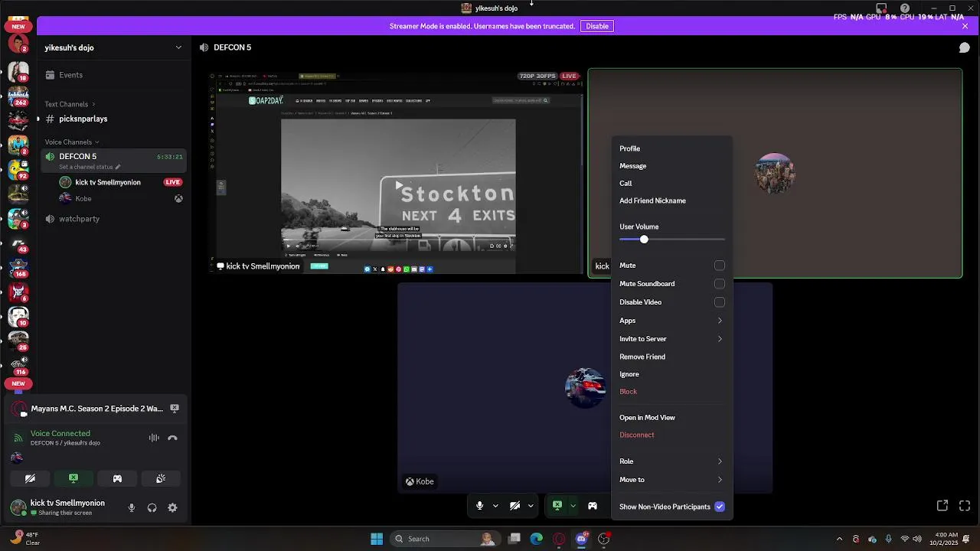Open server dropdown next to yikesuh's dojo
Screen dimensions: 980x551
(x=178, y=47)
